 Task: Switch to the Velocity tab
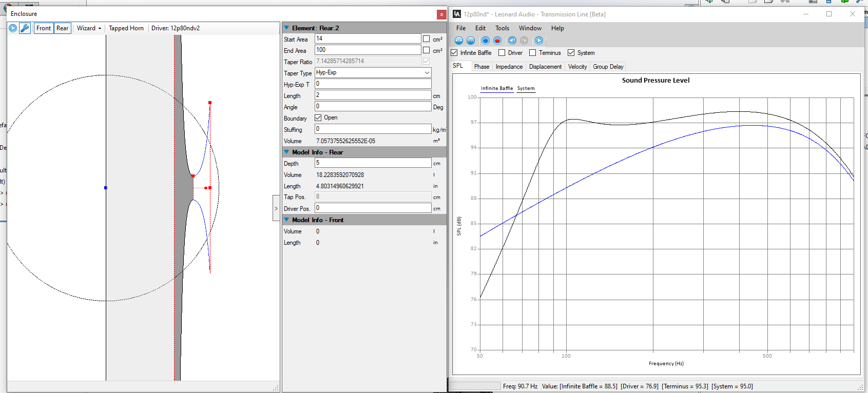point(577,67)
